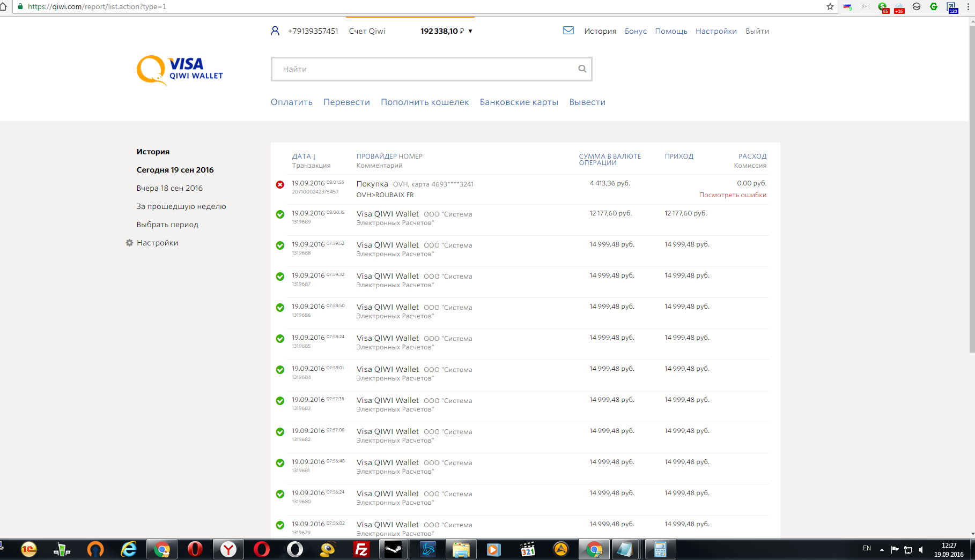
Task: Open the Вывести withdrawal section
Action: [587, 102]
